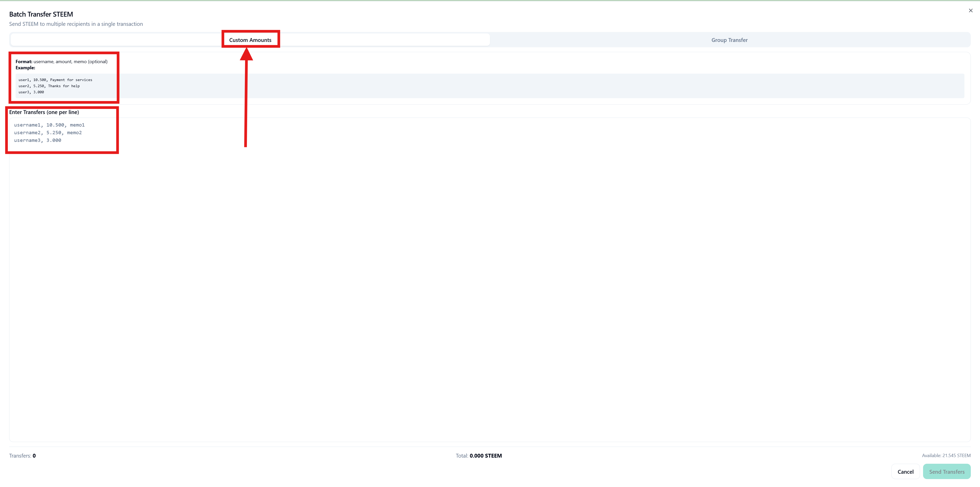
Task: Click the Format username, amount, memo line
Action: pyautogui.click(x=62, y=61)
